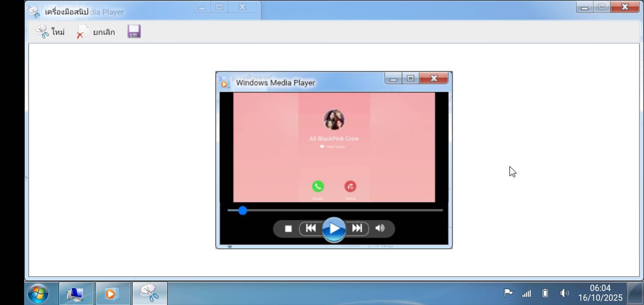Click the green Answer call button in the video

click(318, 186)
